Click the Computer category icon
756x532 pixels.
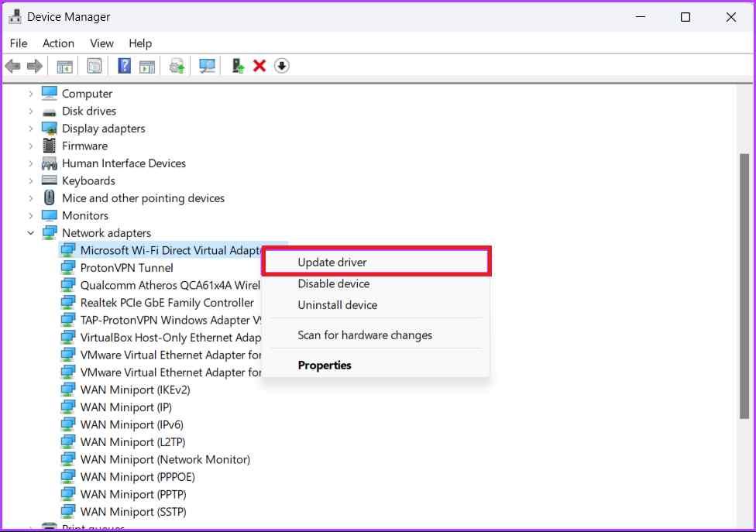pos(49,93)
